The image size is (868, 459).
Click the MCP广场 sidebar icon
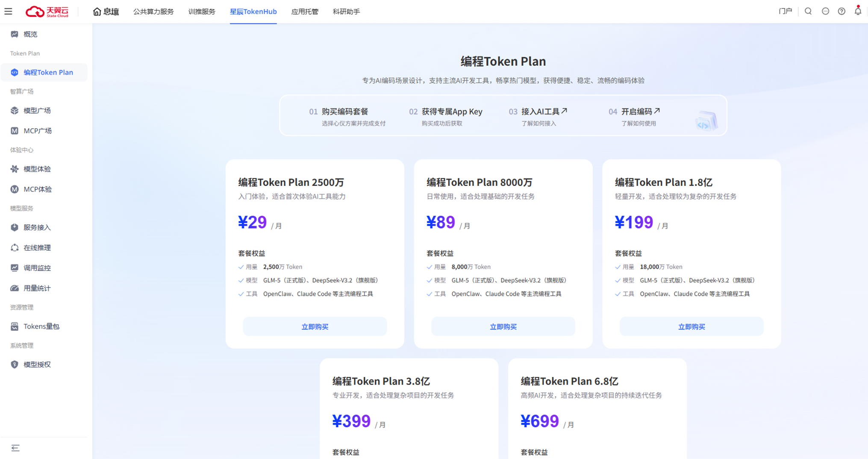15,131
